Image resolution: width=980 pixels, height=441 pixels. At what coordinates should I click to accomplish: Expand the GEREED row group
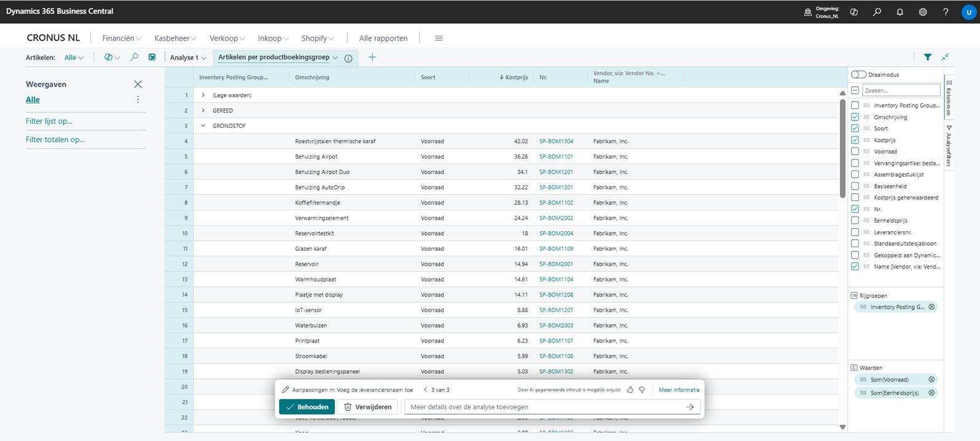203,111
